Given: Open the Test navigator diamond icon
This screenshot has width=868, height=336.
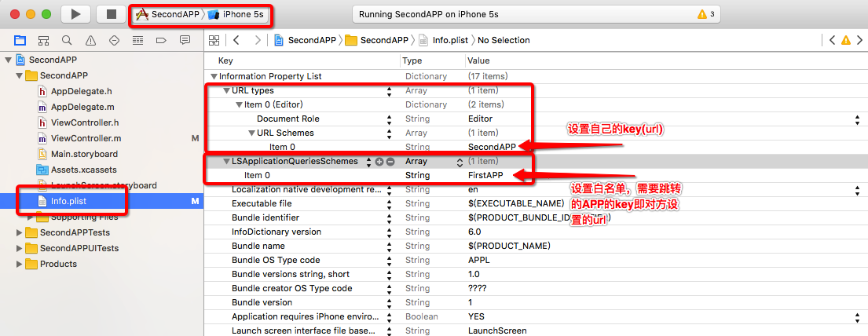Looking at the screenshot, I should [115, 40].
